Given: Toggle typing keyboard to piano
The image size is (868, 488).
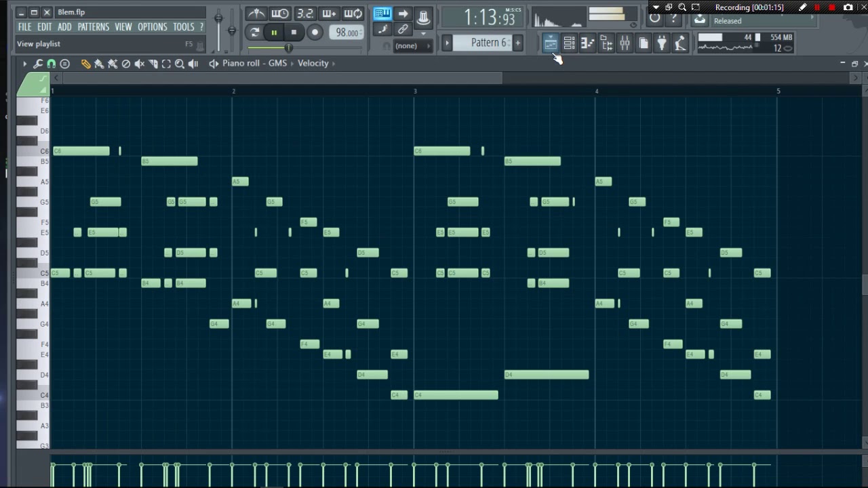Looking at the screenshot, I should [382, 14].
